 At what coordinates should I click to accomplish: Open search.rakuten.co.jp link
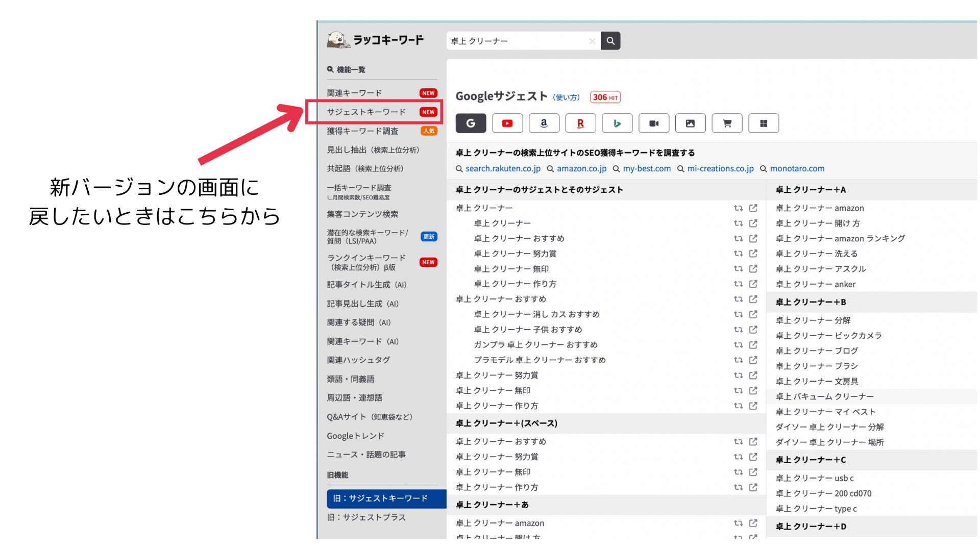pyautogui.click(x=503, y=169)
